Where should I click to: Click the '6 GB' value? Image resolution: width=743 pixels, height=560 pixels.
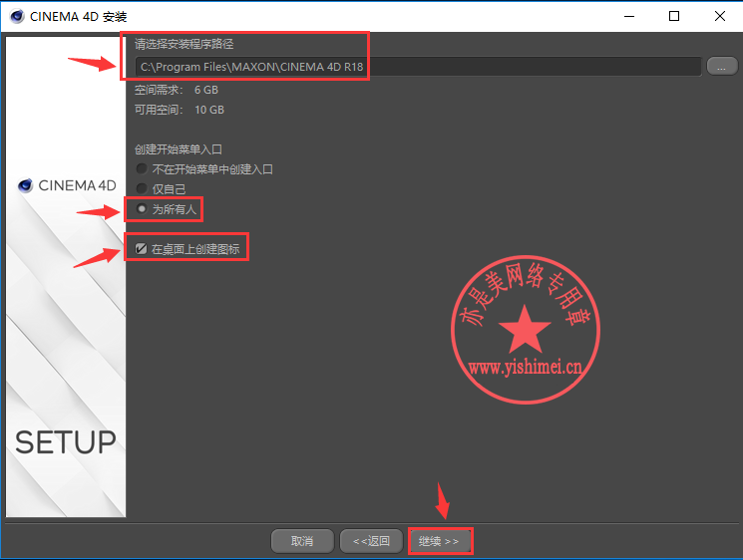(x=206, y=90)
